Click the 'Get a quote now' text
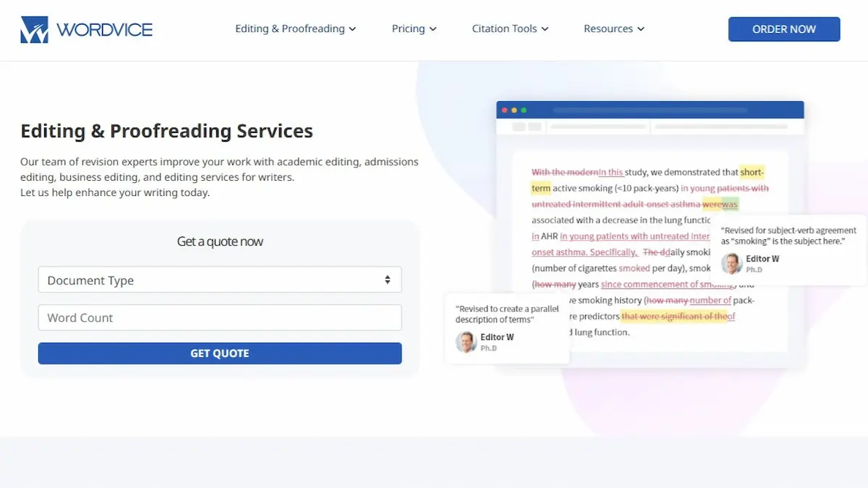Image resolution: width=868 pixels, height=488 pixels. pyautogui.click(x=220, y=241)
